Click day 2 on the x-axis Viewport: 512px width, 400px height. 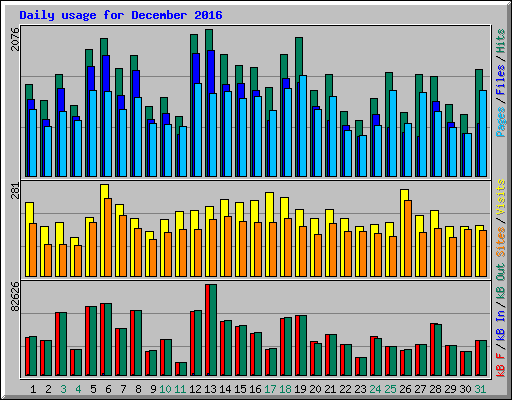48,389
